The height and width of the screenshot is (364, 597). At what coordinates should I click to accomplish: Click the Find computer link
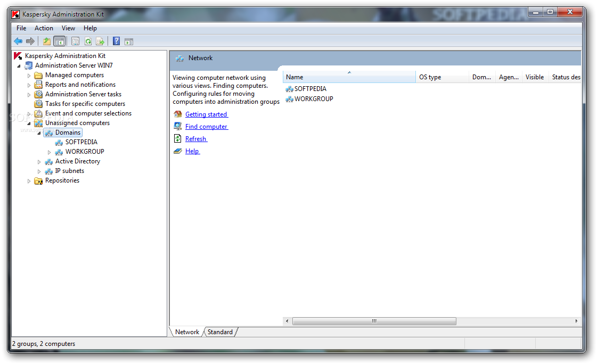point(206,127)
